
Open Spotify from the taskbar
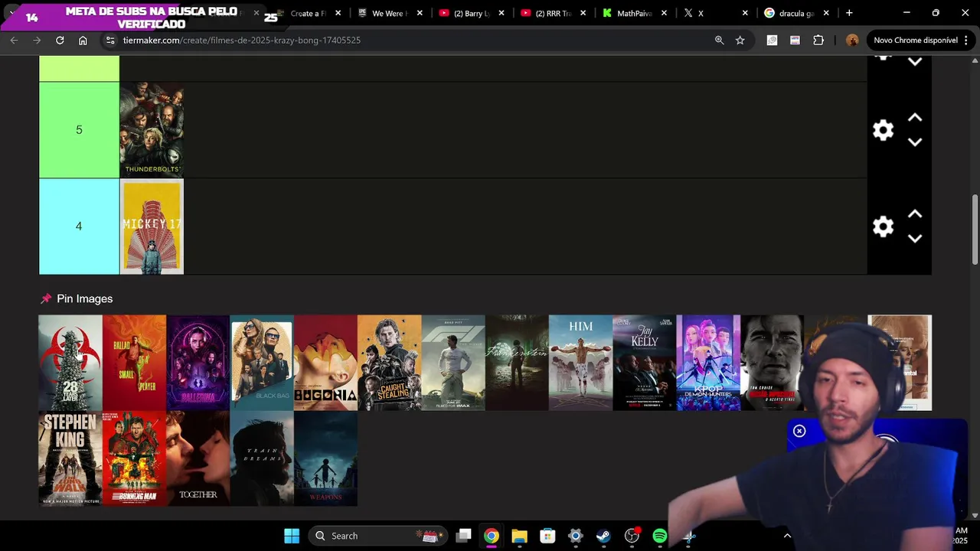[x=659, y=536]
